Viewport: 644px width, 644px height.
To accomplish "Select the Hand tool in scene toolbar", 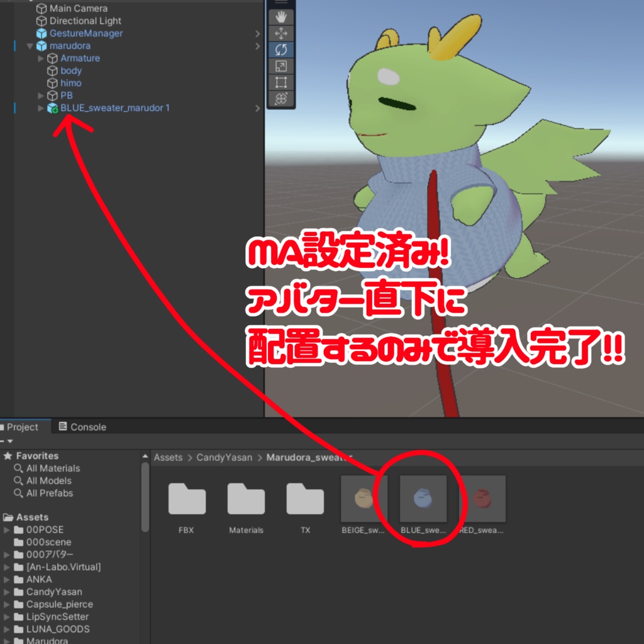I will 281,17.
